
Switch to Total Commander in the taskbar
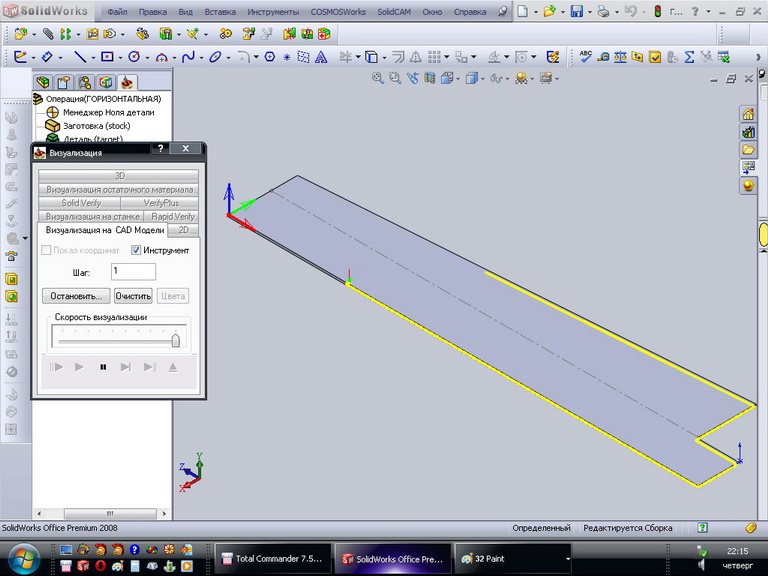click(x=271, y=559)
